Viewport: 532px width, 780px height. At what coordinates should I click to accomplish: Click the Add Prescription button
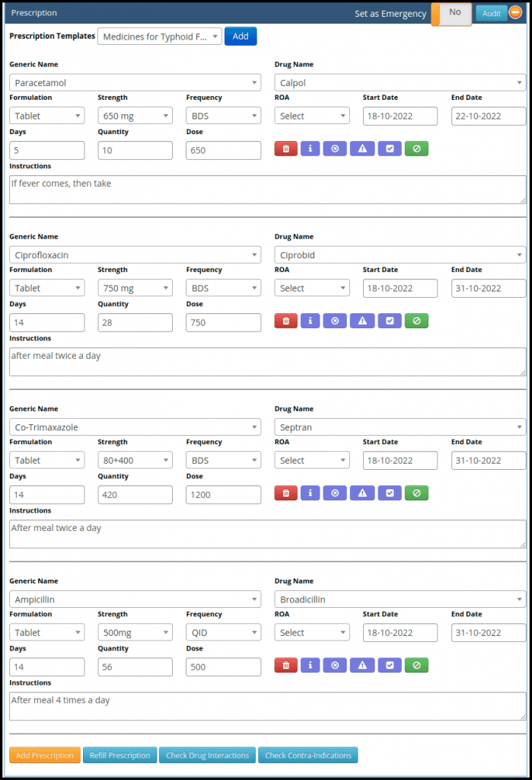(x=44, y=755)
